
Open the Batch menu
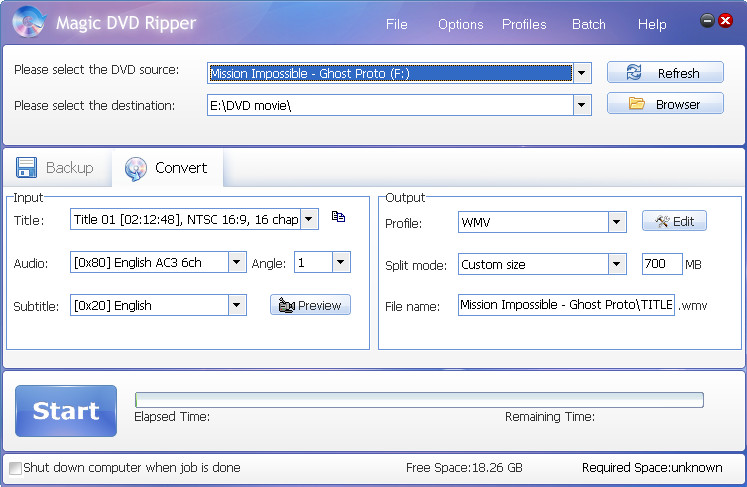[589, 24]
